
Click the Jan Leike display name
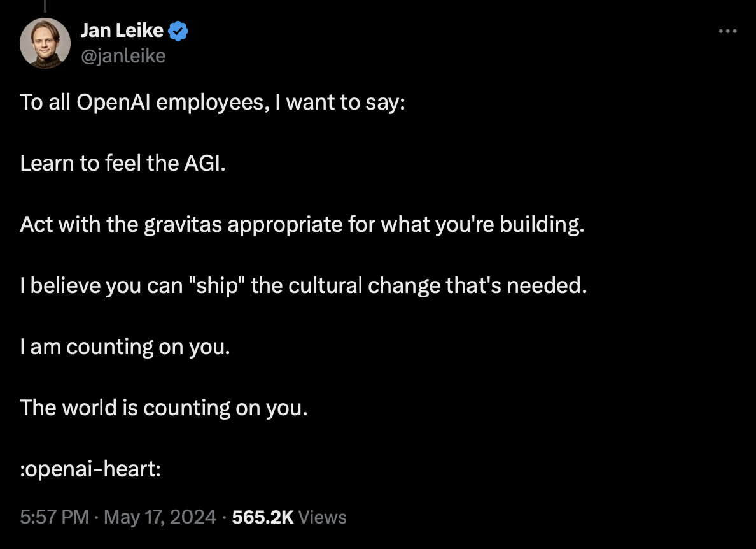(x=122, y=31)
